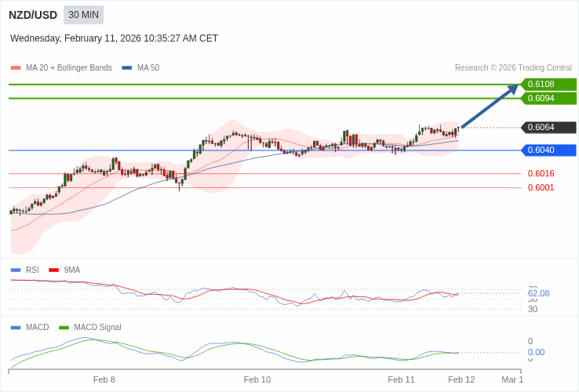Click the Feb 10 date axis marker
579x392 pixels.
[x=257, y=379]
